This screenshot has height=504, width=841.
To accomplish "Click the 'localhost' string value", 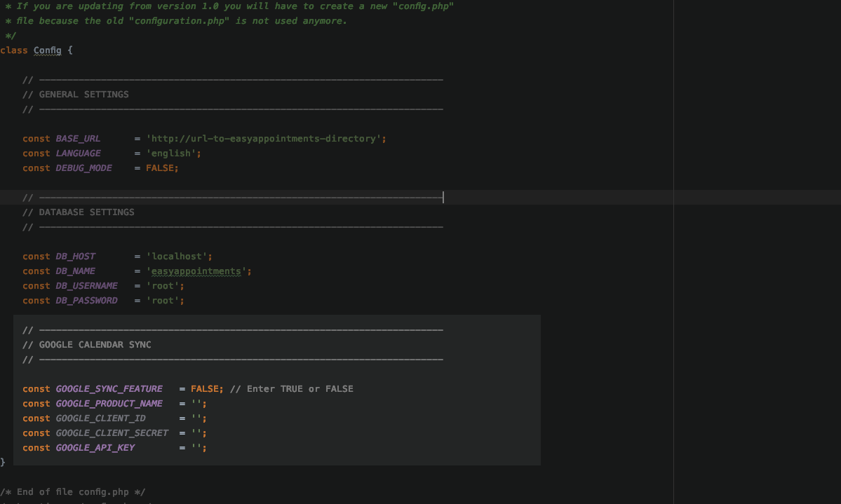I will tap(178, 257).
